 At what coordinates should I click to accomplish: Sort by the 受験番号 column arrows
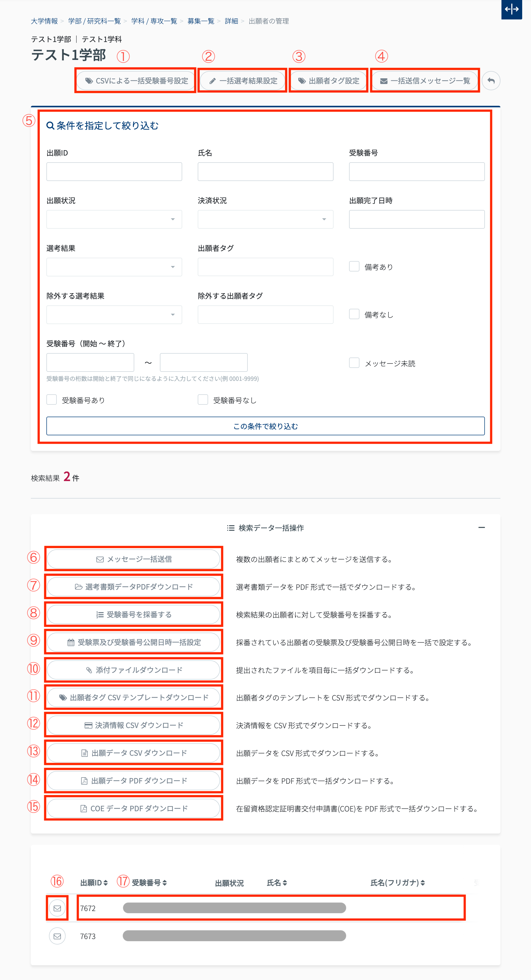(x=164, y=883)
